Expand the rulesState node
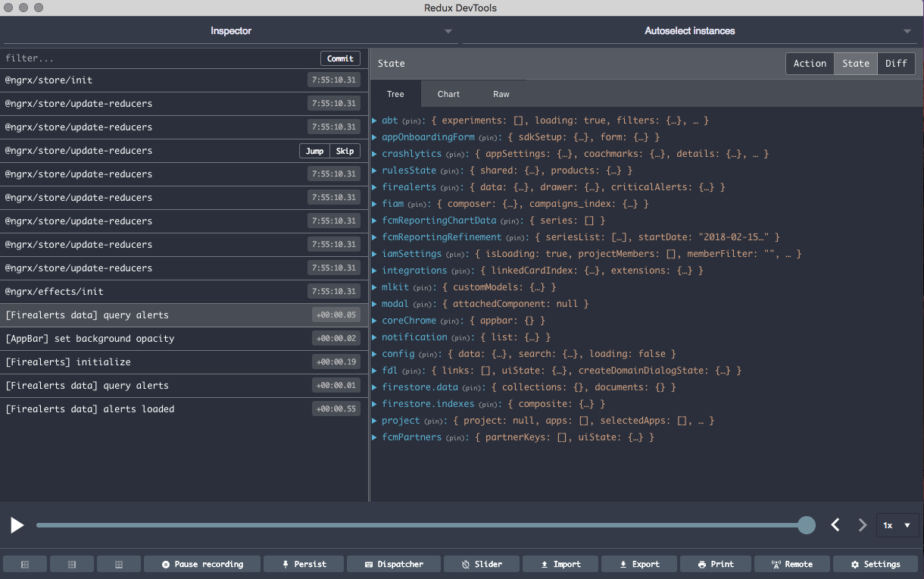 pos(375,171)
